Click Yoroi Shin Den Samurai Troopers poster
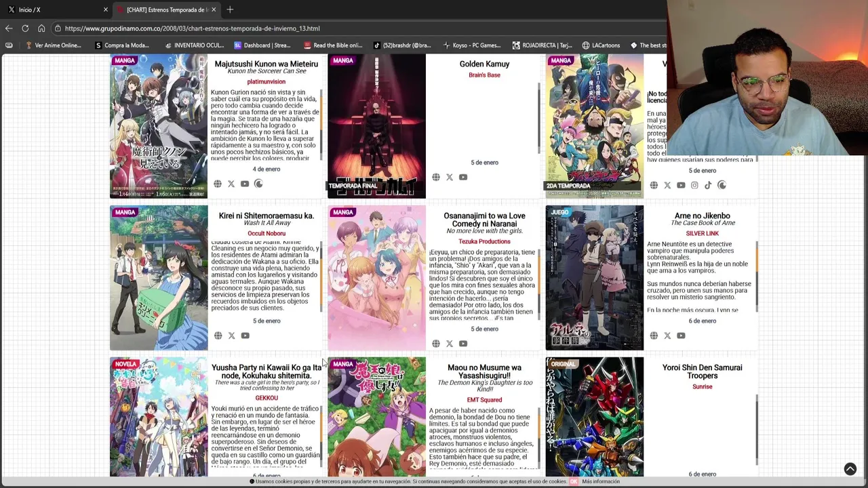The image size is (868, 488). [x=595, y=417]
